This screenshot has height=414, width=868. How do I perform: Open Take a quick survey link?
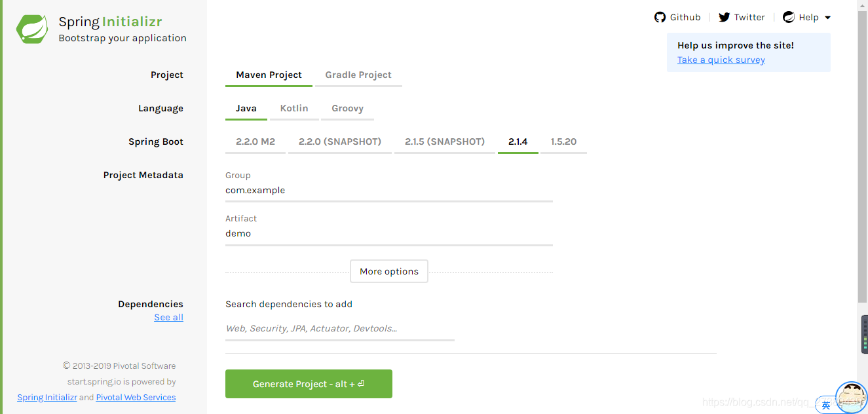pyautogui.click(x=721, y=60)
